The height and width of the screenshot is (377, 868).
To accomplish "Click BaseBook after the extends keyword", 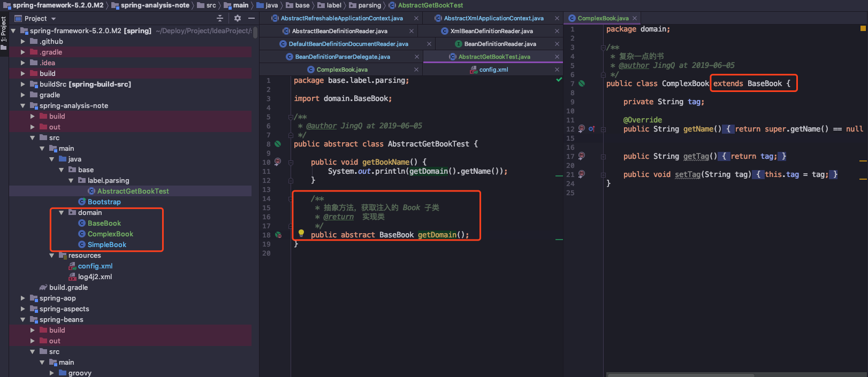I will 765,83.
